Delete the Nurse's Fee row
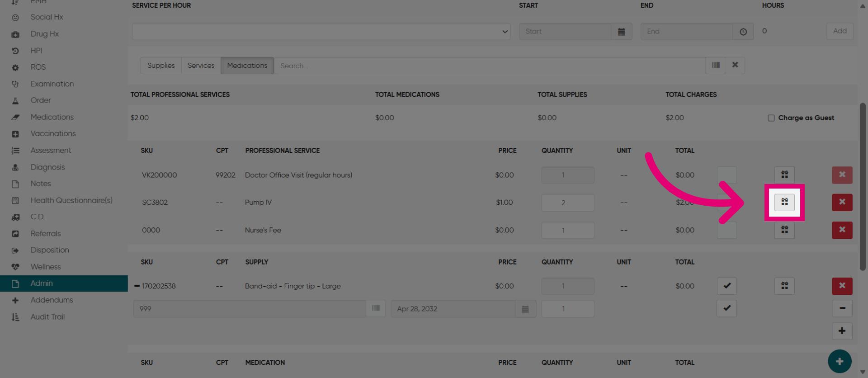 click(x=842, y=230)
